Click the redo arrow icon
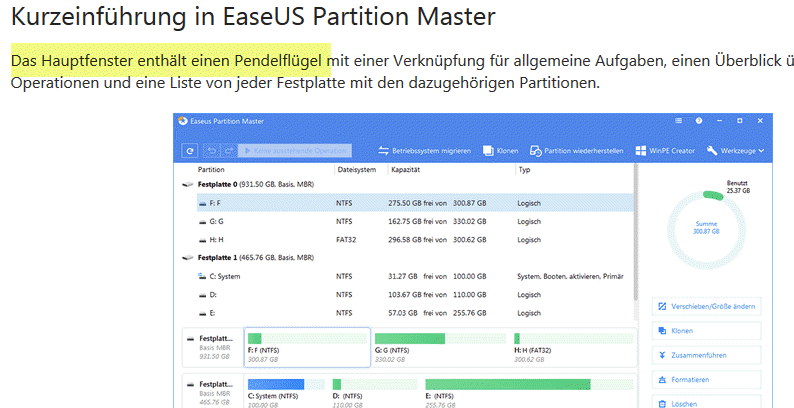Viewport: 794px width, 408px height. click(x=229, y=151)
